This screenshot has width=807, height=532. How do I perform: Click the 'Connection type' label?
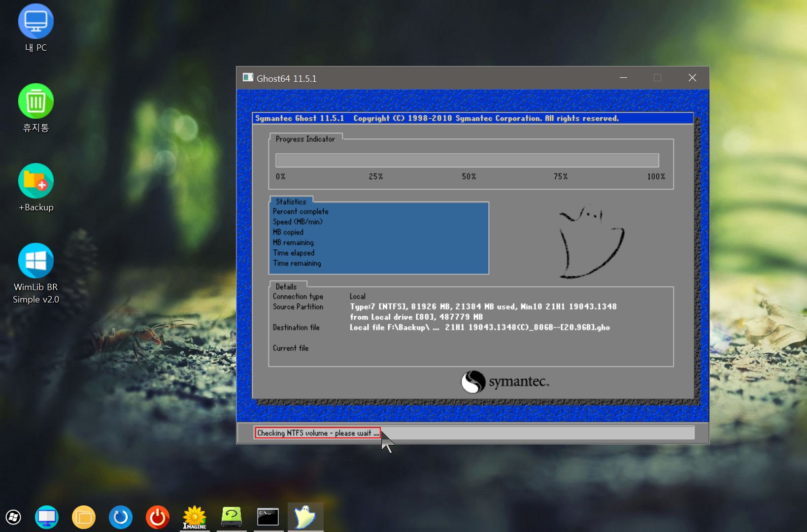coord(298,297)
